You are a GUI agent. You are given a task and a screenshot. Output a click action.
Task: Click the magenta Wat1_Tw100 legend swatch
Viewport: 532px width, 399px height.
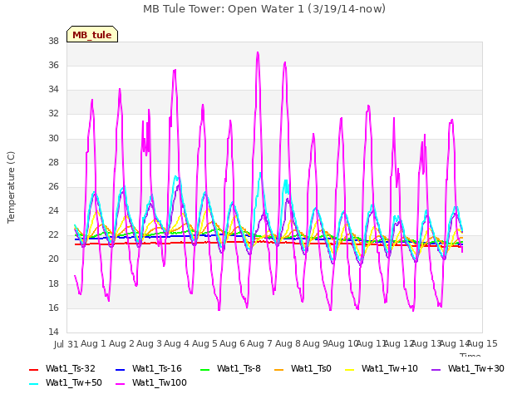pyautogui.click(x=120, y=384)
